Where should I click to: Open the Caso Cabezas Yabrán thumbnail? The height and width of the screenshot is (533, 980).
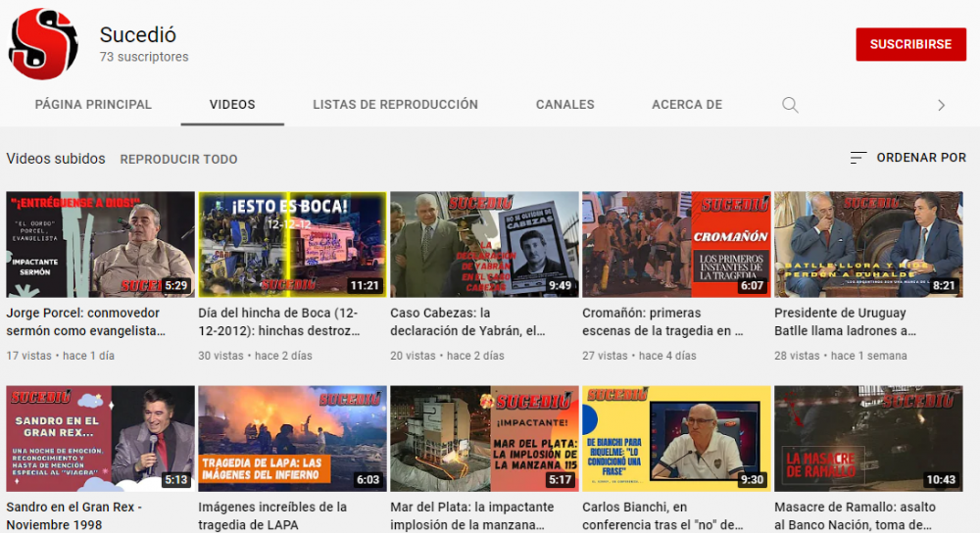pos(484,244)
